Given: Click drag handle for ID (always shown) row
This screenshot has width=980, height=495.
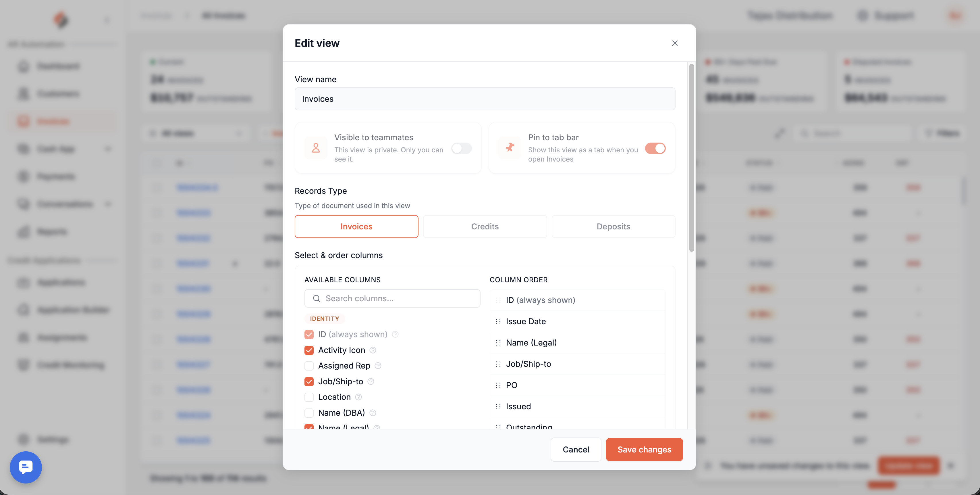Looking at the screenshot, I should pyautogui.click(x=498, y=300).
